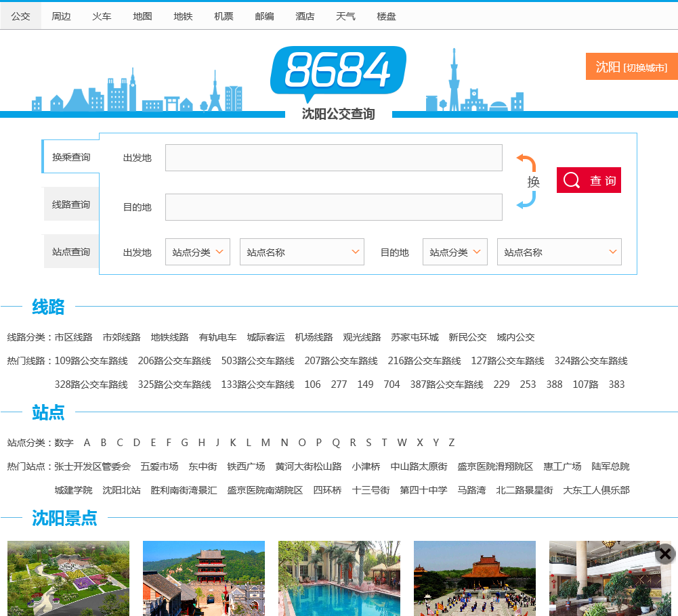Open the 酒店 top navigation tab

[x=305, y=16]
